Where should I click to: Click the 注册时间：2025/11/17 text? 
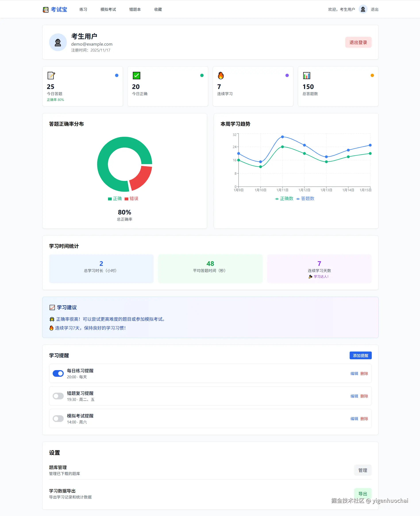[x=91, y=50]
